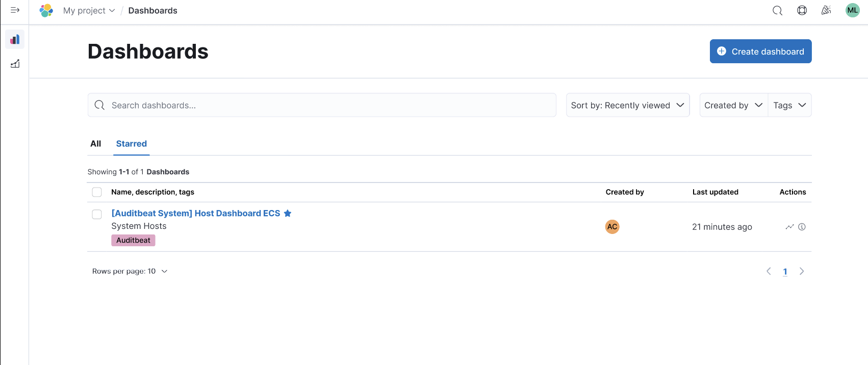Open the help lifebuoy icon
Screen dimensions: 868x365
(x=802, y=11)
